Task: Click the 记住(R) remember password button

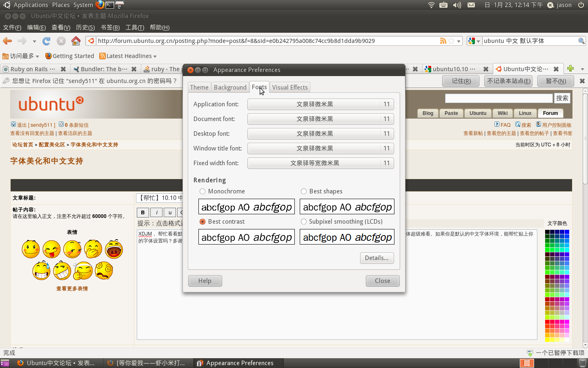Action: click(461, 81)
